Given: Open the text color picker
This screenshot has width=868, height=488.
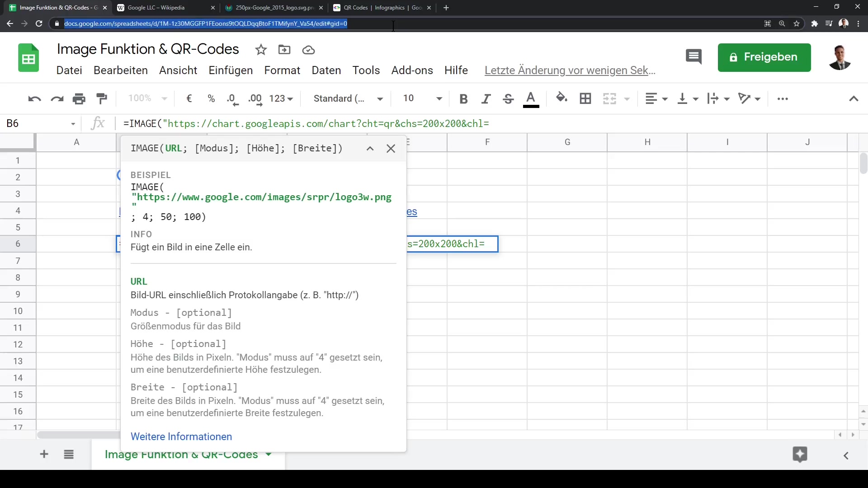Looking at the screenshot, I should [x=531, y=99].
